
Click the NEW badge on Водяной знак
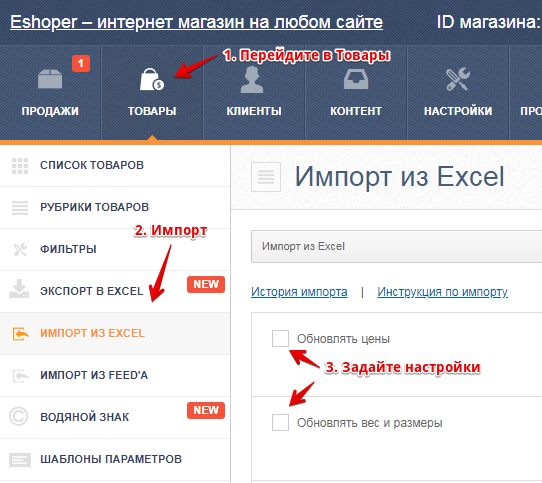pyautogui.click(x=206, y=410)
